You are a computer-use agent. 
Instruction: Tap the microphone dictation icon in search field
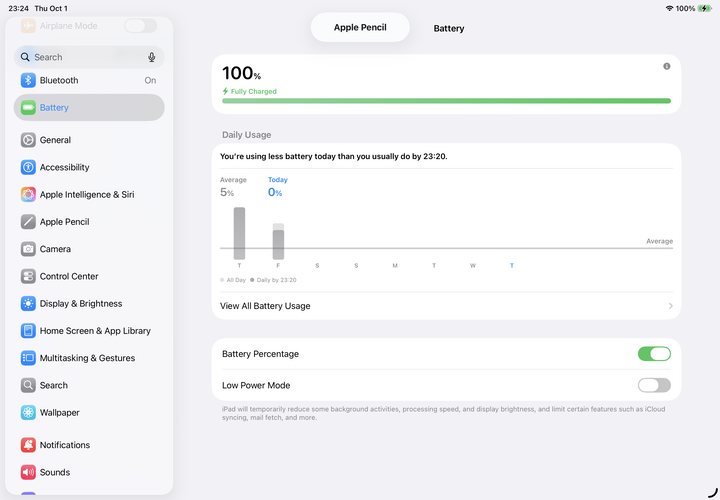click(x=152, y=57)
